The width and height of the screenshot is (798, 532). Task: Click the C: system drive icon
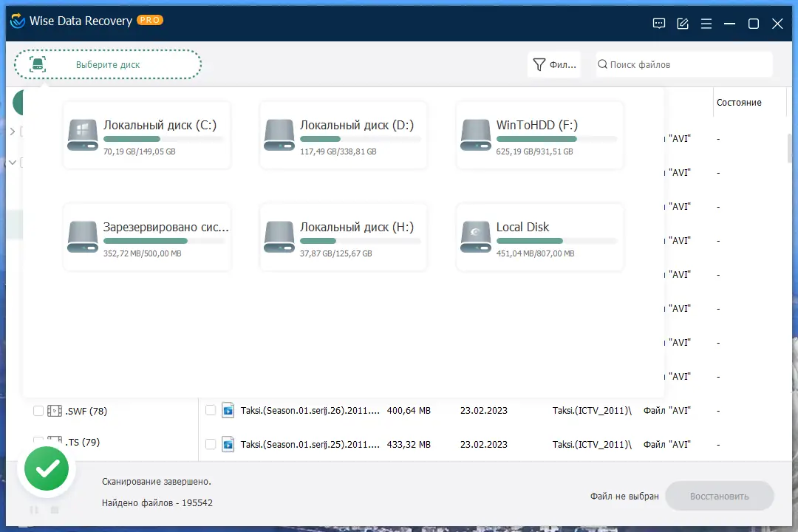tap(83, 135)
